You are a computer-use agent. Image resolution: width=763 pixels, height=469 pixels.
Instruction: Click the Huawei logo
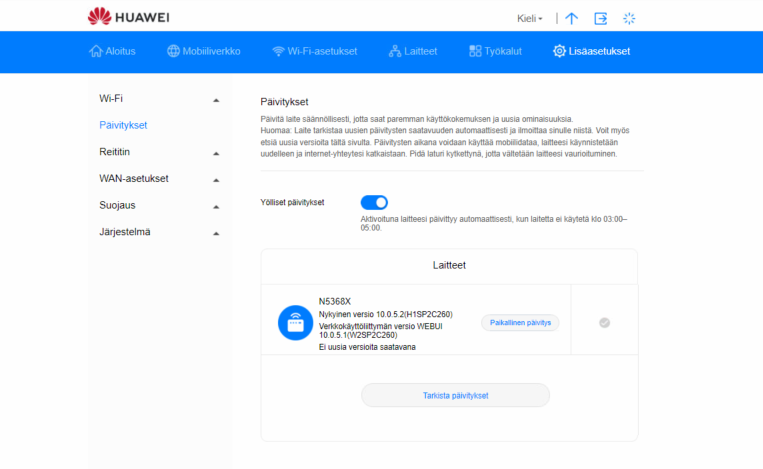pyautogui.click(x=130, y=16)
